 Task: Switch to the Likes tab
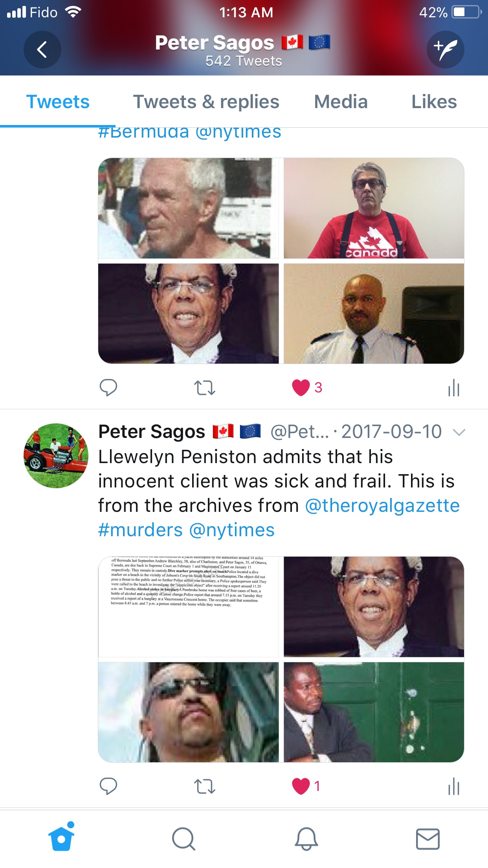434,102
